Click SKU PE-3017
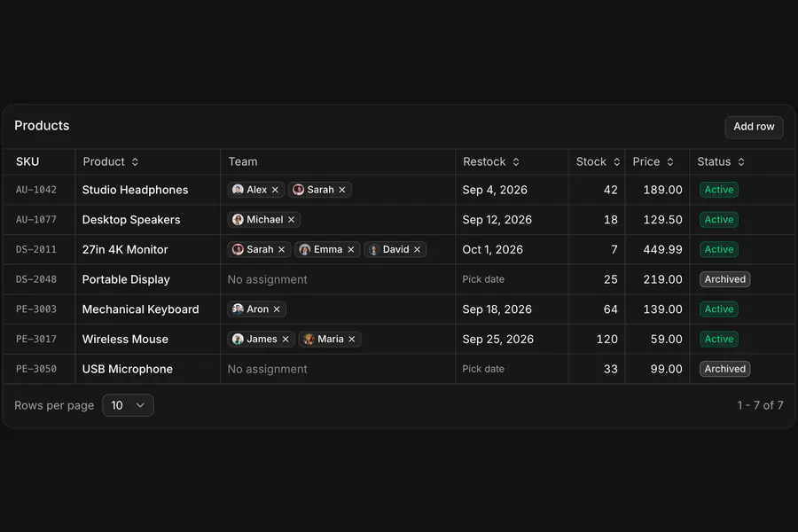Screen dimensions: 798x532 [36, 339]
